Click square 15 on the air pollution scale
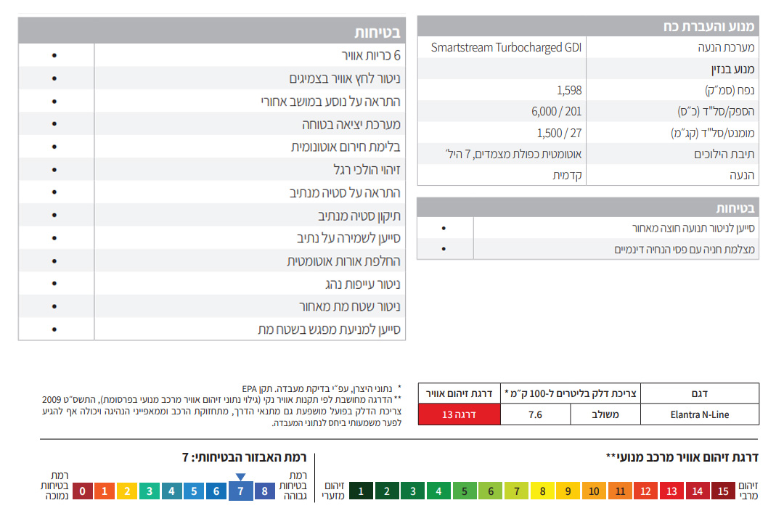 (x=723, y=491)
